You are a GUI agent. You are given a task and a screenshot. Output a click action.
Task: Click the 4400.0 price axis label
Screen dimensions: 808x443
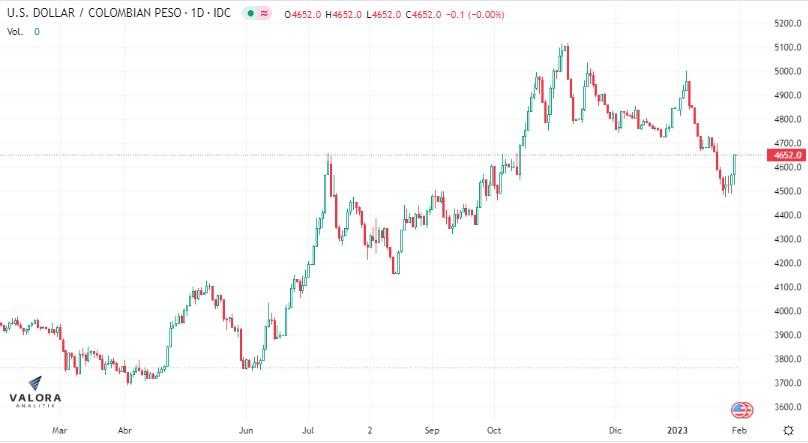pos(787,215)
